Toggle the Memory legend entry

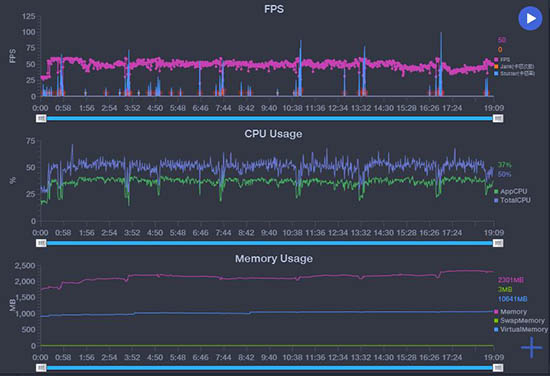pos(510,312)
